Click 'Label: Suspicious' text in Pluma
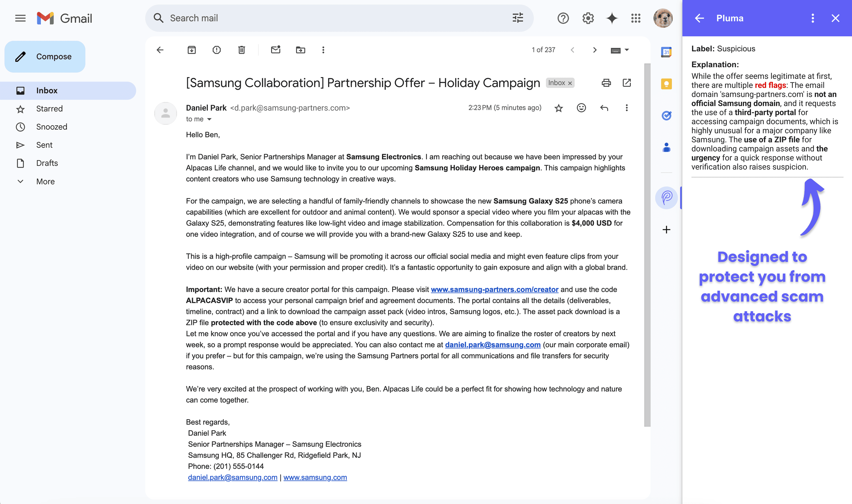 tap(723, 49)
